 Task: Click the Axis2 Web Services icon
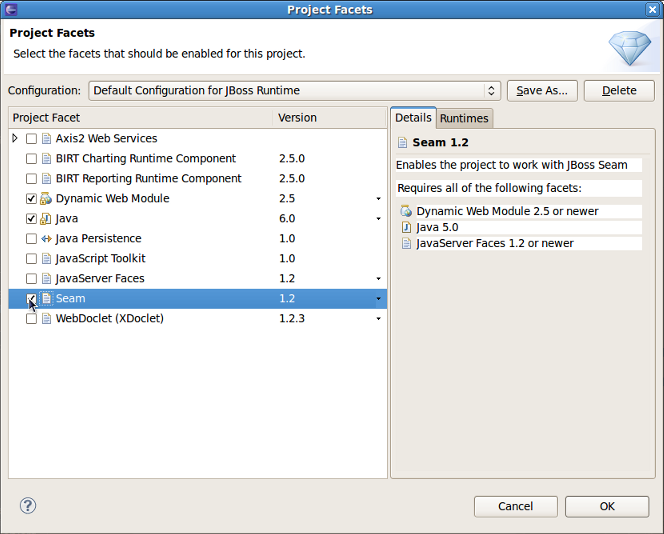point(46,139)
